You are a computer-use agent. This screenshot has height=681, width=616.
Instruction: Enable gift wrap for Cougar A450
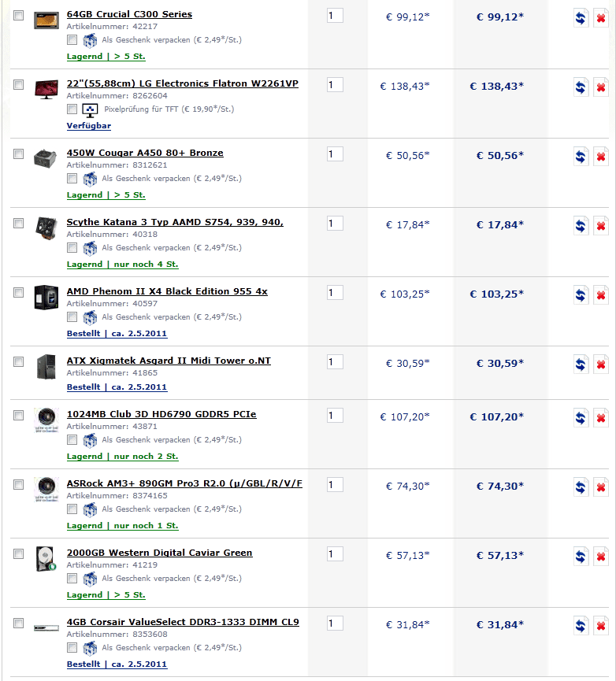pyautogui.click(x=72, y=178)
